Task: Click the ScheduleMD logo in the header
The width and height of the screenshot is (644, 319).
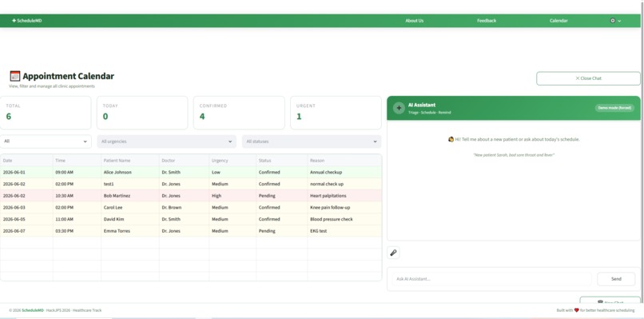Action: [27, 21]
